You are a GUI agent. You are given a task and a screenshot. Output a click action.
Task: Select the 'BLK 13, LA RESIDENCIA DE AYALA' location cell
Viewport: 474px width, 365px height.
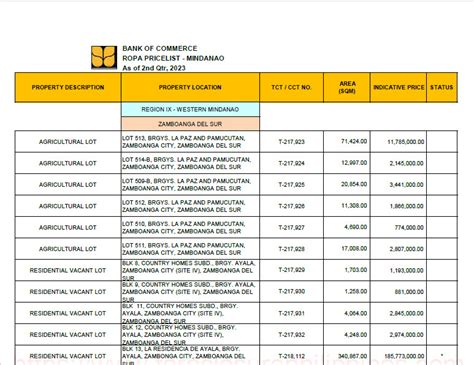coord(190,356)
